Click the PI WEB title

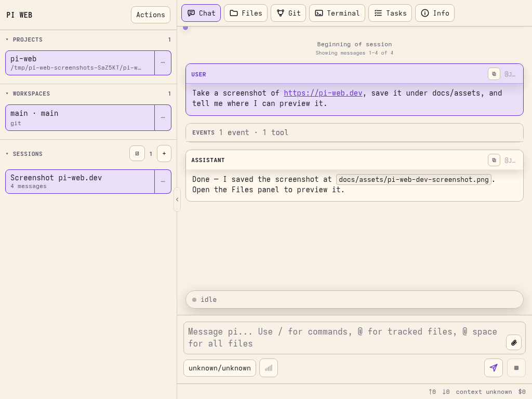(x=19, y=15)
